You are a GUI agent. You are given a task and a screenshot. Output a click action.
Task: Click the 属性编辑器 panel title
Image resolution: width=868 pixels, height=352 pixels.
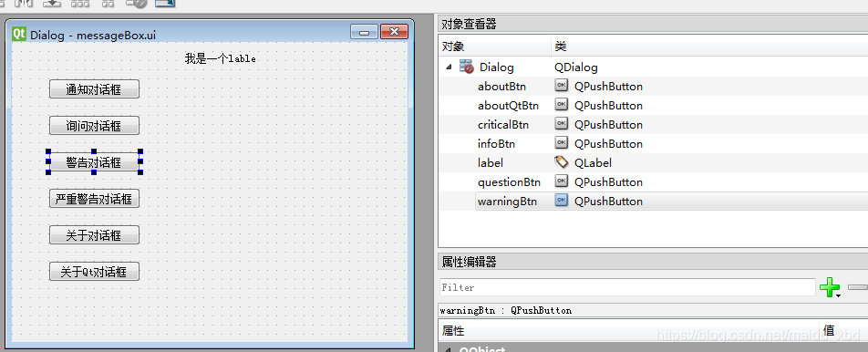[469, 262]
